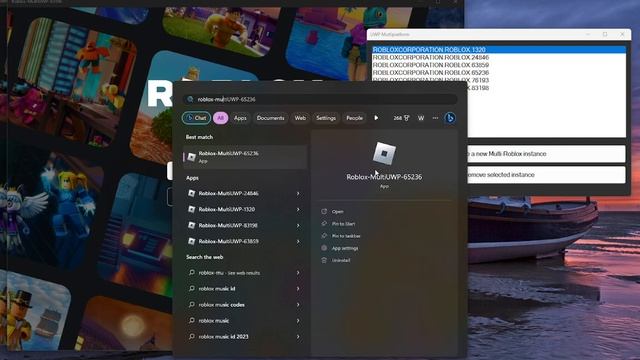Expand options for Roblox-MultiUWP-83198
This screenshot has height=360, width=640.
(x=298, y=225)
